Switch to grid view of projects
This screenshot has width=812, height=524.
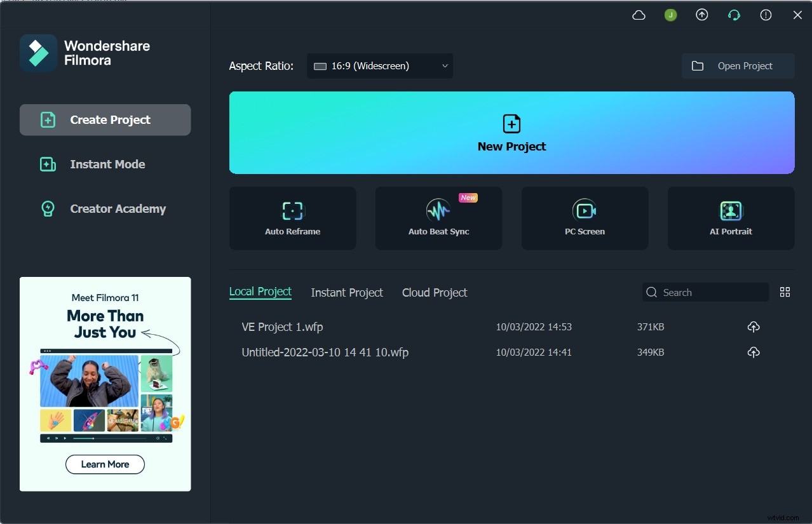(785, 292)
